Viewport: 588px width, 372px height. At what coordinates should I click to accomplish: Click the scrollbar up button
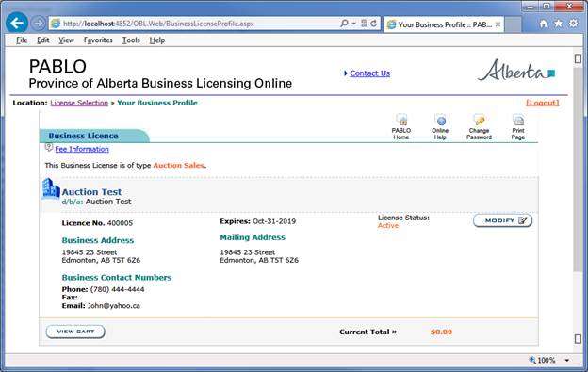click(x=578, y=58)
